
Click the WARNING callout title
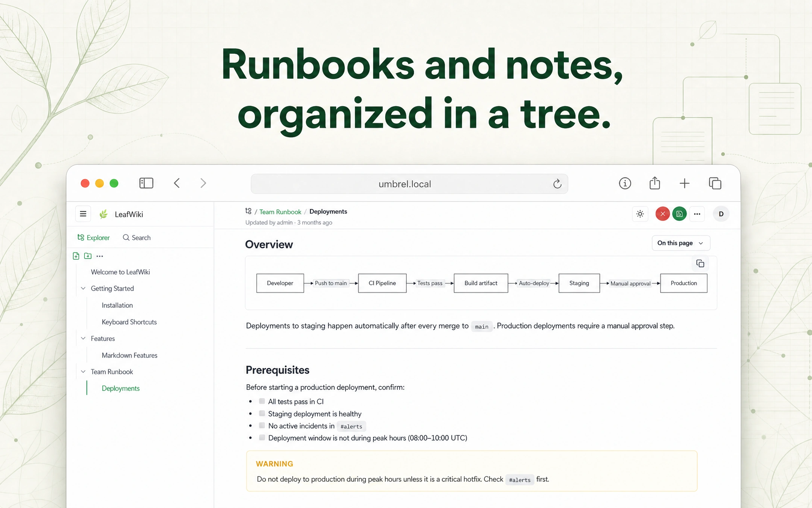(274, 464)
